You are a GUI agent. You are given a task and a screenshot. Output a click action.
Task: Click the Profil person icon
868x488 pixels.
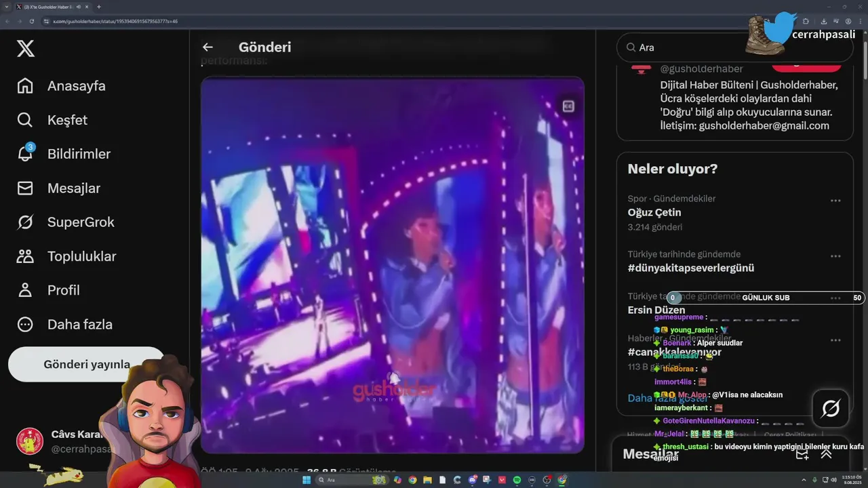(x=25, y=290)
